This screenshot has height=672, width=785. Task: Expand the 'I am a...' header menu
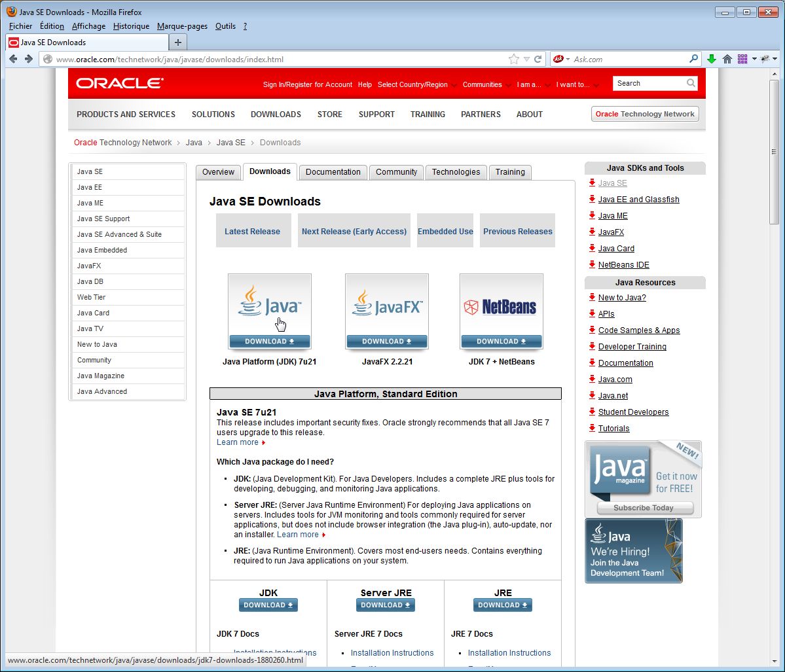533,84
